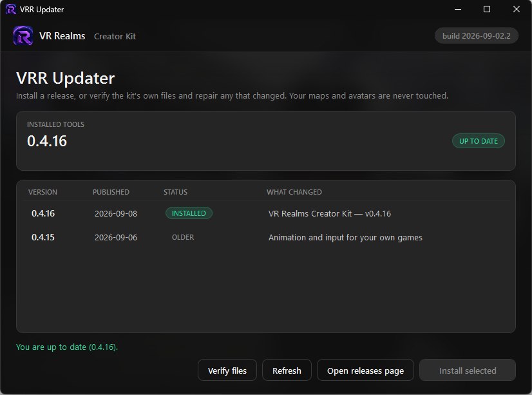Click published date 2026-09-08
532x395 pixels.
(116, 213)
